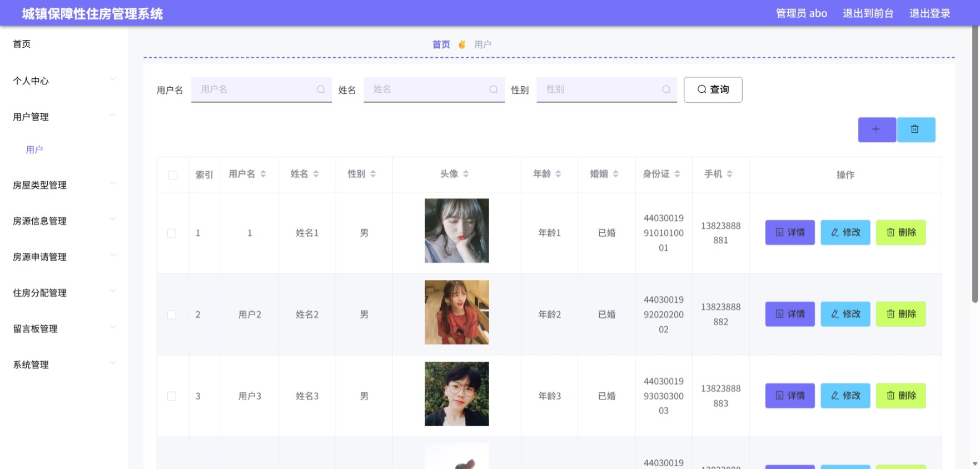
Task: Sort table by 姓名 column arrows
Action: pos(316,174)
